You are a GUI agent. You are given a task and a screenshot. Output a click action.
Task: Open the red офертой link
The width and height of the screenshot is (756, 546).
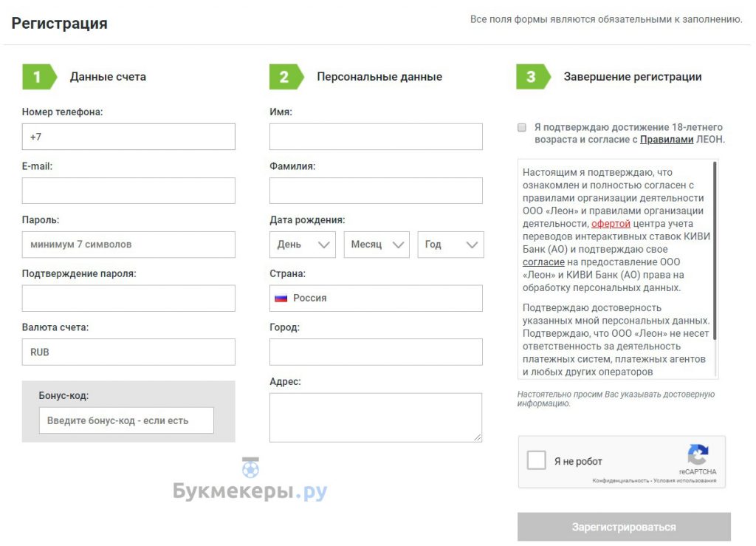[x=611, y=224]
